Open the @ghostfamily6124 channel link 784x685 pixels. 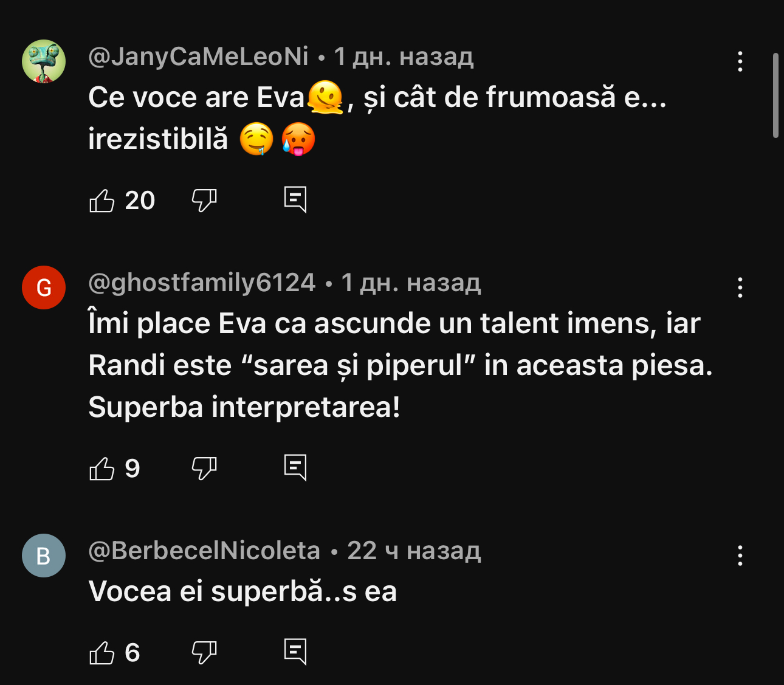(202, 283)
